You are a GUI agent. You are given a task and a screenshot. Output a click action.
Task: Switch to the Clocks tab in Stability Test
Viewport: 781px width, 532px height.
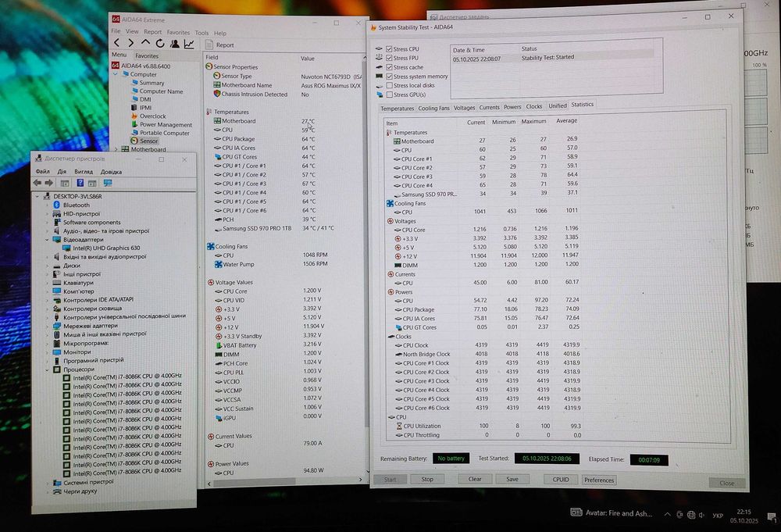[533, 106]
